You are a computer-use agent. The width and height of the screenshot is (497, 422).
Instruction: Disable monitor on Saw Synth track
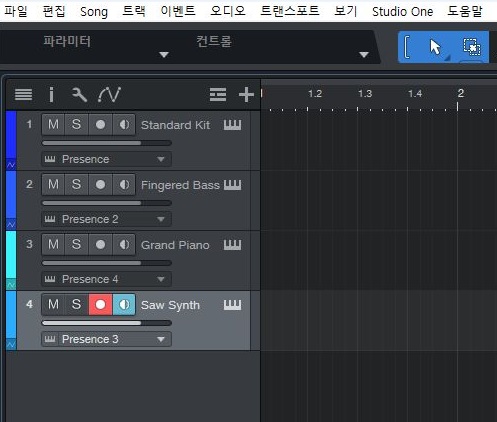click(124, 304)
